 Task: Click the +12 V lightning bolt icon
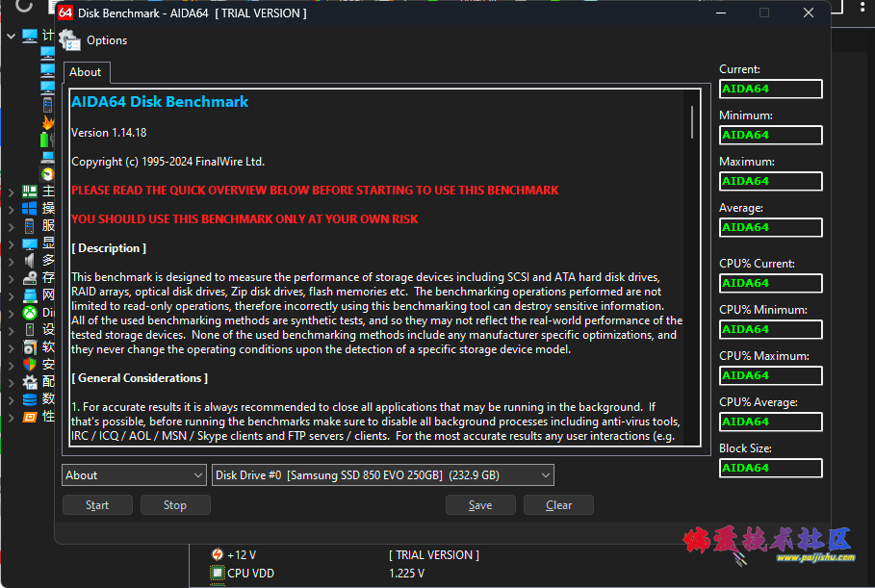[x=218, y=554]
